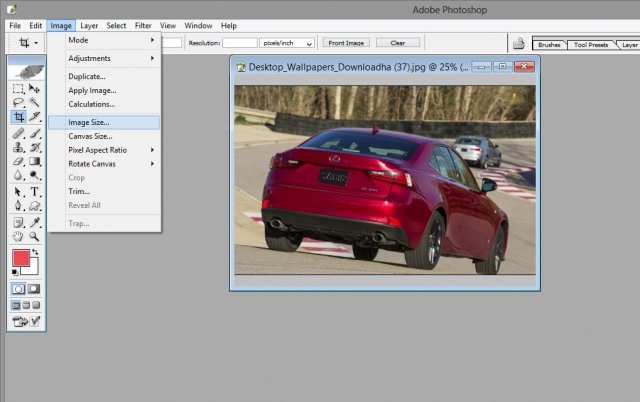This screenshot has height=402, width=640.
Task: Click the Front Image button
Action: [346, 43]
